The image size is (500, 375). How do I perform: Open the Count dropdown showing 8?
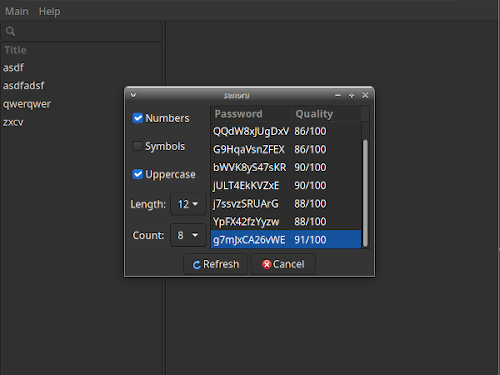point(188,235)
